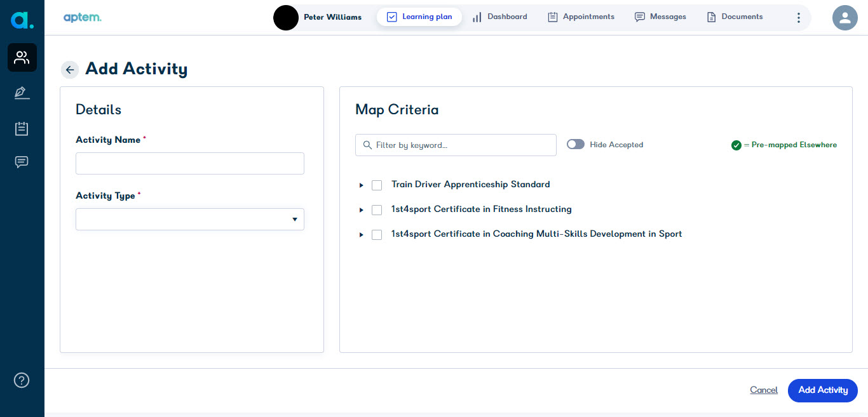Open the chat messages icon in sidebar

[22, 162]
